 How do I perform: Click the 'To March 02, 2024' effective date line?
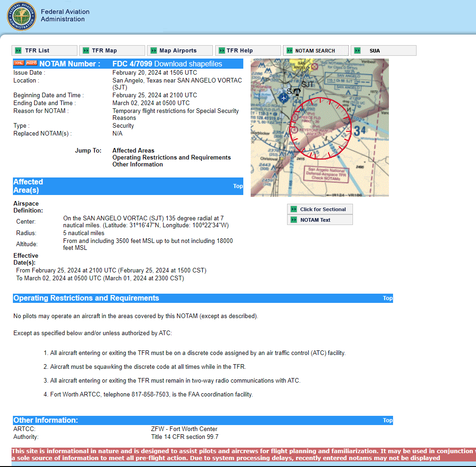[100, 278]
